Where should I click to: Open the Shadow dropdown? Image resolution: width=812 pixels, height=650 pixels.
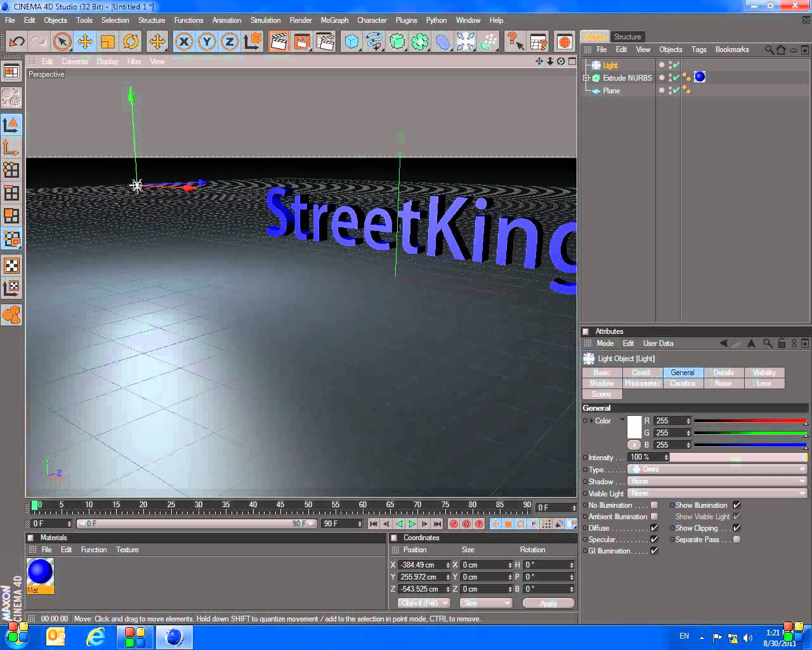[x=717, y=481]
